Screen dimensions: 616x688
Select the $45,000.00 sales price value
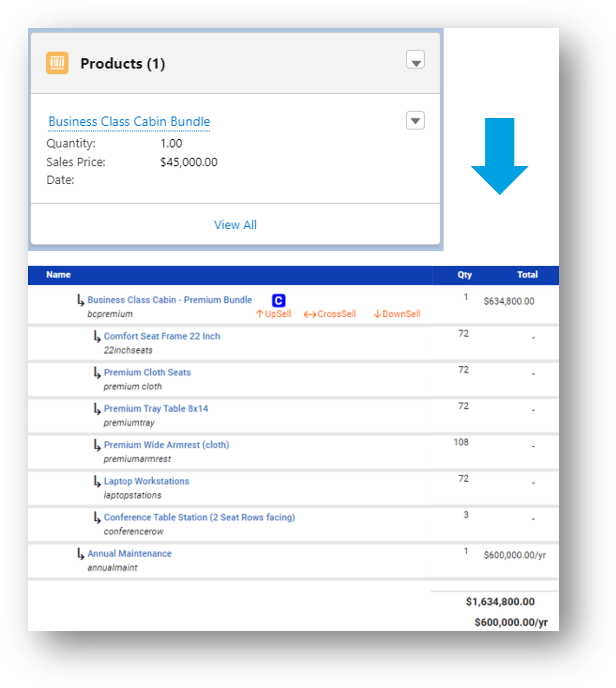coord(189,162)
